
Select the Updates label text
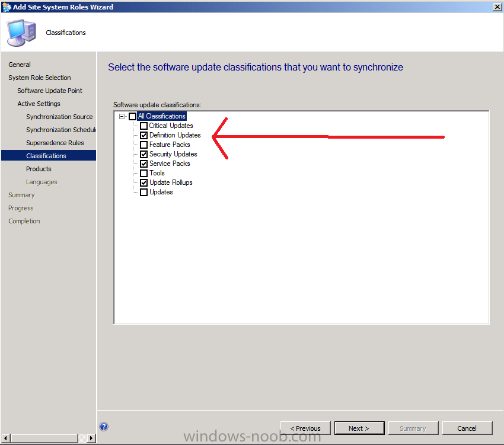pos(161,192)
